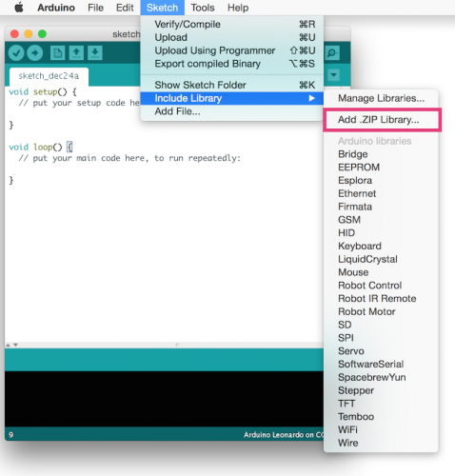
Task: Select Add .ZIP Library...
Action: tap(381, 120)
